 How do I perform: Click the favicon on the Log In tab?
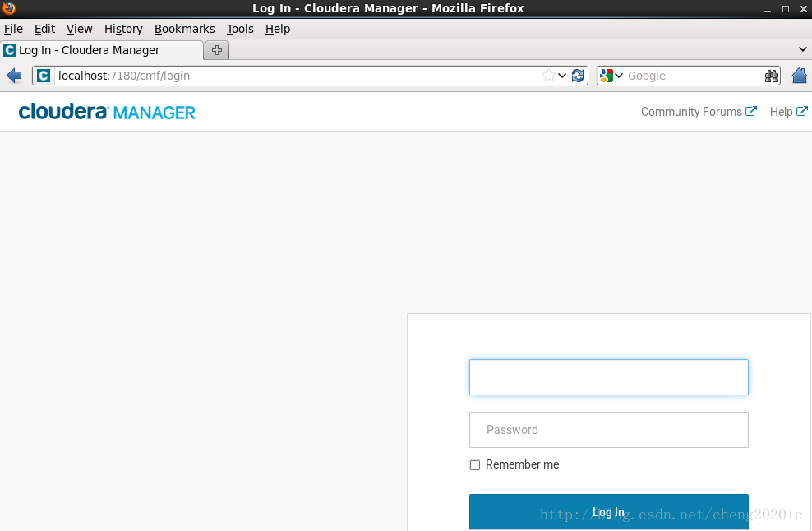(x=10, y=50)
